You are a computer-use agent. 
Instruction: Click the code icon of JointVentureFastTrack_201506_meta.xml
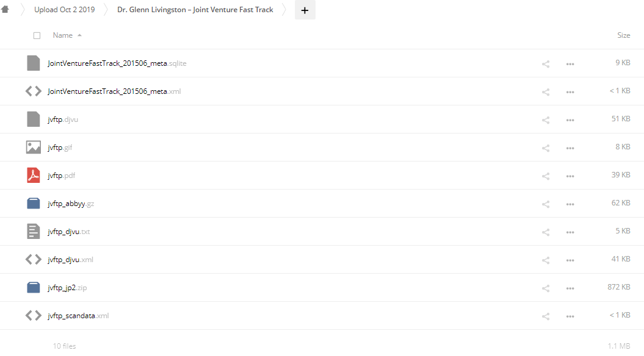(33, 91)
